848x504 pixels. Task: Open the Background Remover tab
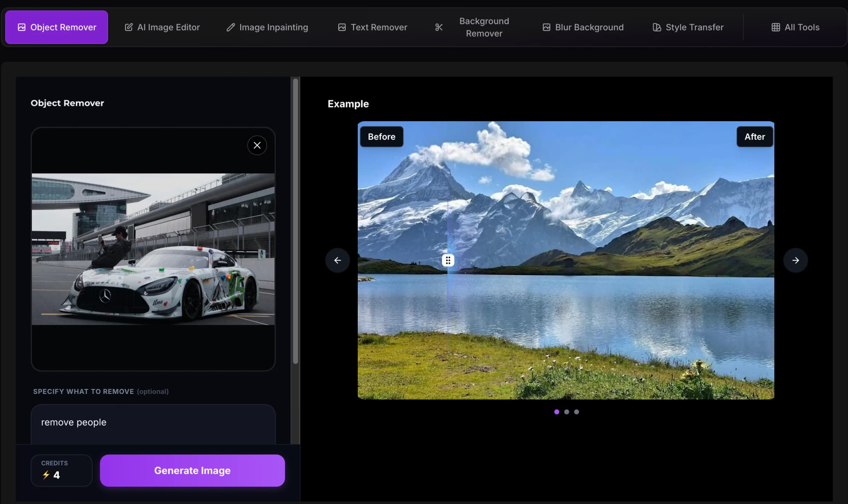click(x=484, y=27)
